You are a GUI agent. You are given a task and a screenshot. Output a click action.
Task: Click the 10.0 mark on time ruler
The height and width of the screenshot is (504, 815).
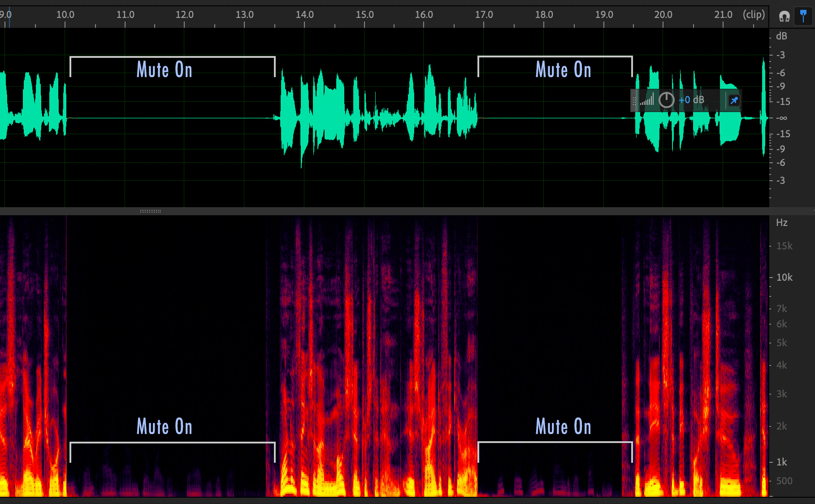[x=65, y=14]
